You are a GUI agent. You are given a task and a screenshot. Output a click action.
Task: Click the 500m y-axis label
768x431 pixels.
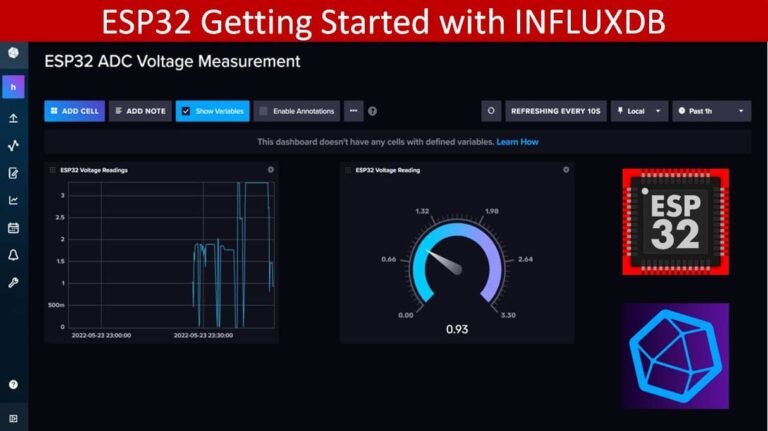click(56, 305)
